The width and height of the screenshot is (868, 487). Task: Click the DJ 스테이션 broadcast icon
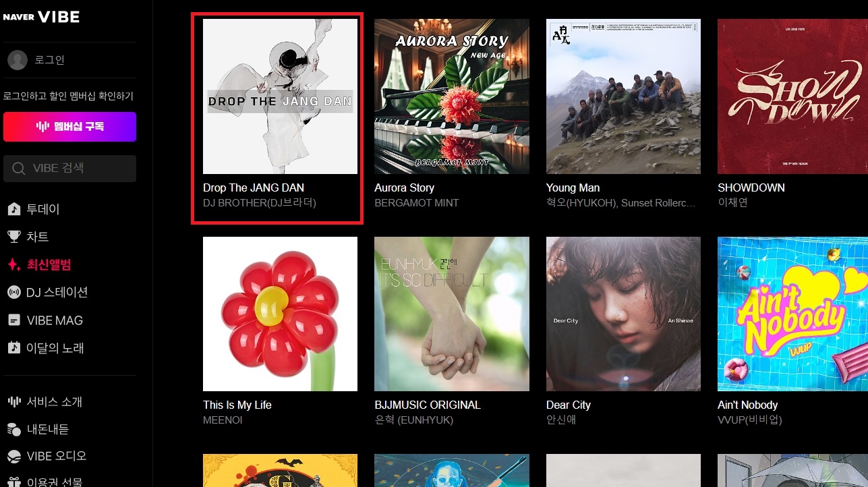click(13, 292)
